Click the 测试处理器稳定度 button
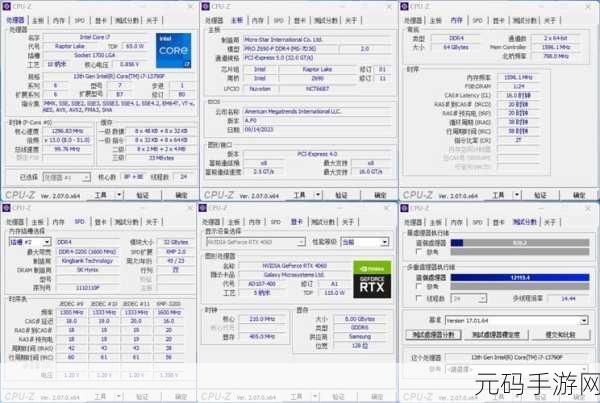 pos(496,334)
